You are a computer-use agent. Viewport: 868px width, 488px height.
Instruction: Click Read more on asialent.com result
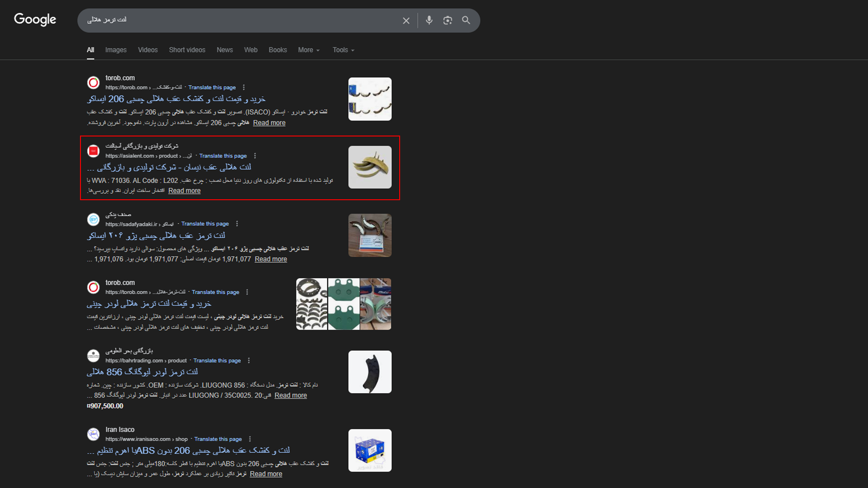[x=184, y=191]
